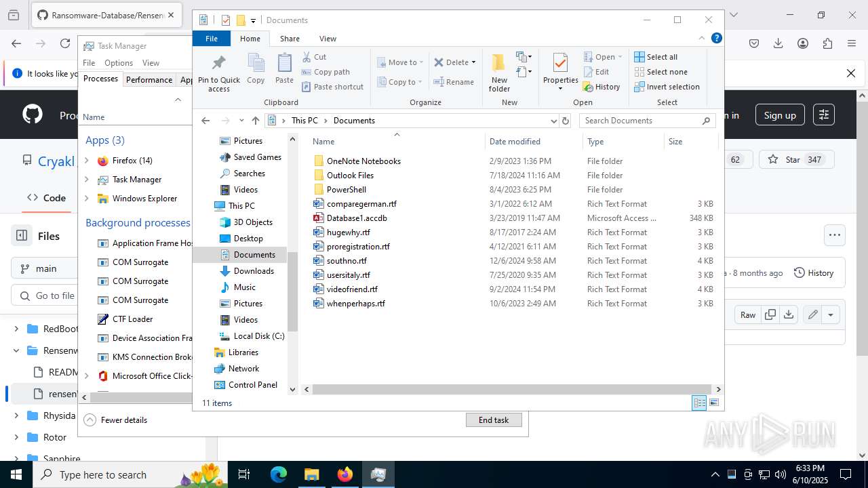This screenshot has width=868, height=488.
Task: Open Delete dropdown in ribbon
Action: [473, 62]
